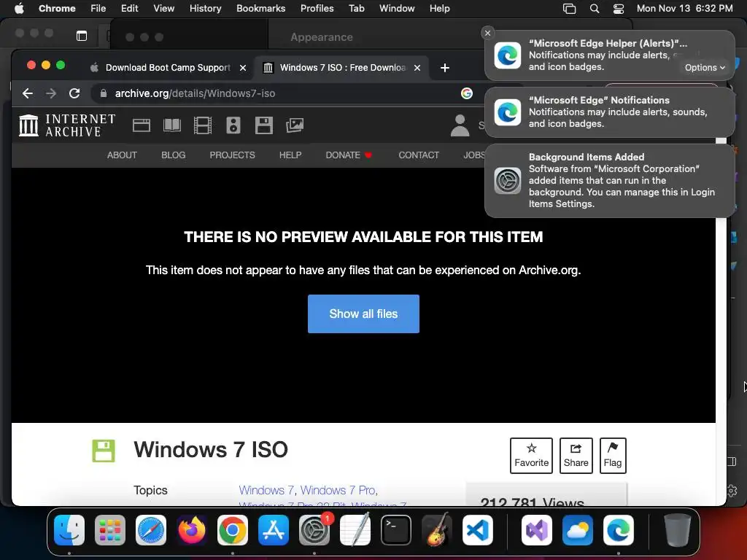The height and width of the screenshot is (560, 747).
Task: Click the archive.org address bar URL
Action: tap(195, 93)
